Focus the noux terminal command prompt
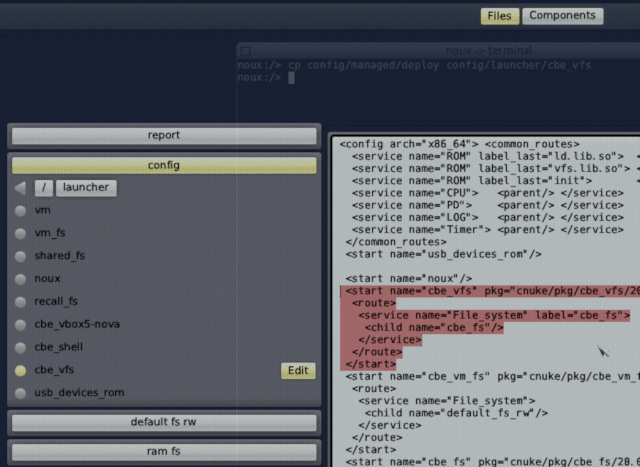640x467 pixels. 266,78
